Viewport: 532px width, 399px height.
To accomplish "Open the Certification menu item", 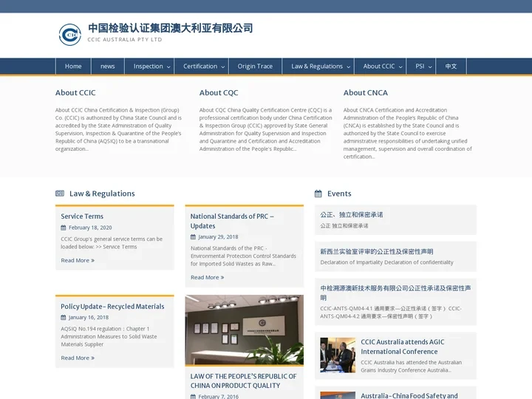I will 200,66.
